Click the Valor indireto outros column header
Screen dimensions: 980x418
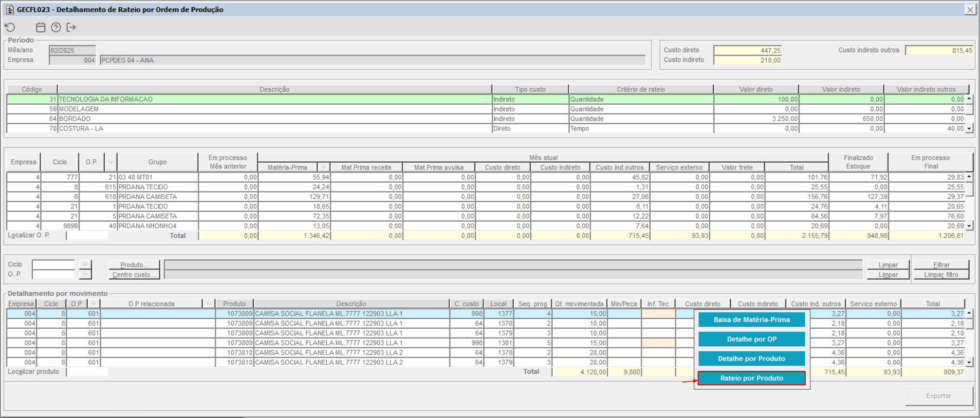[926, 89]
